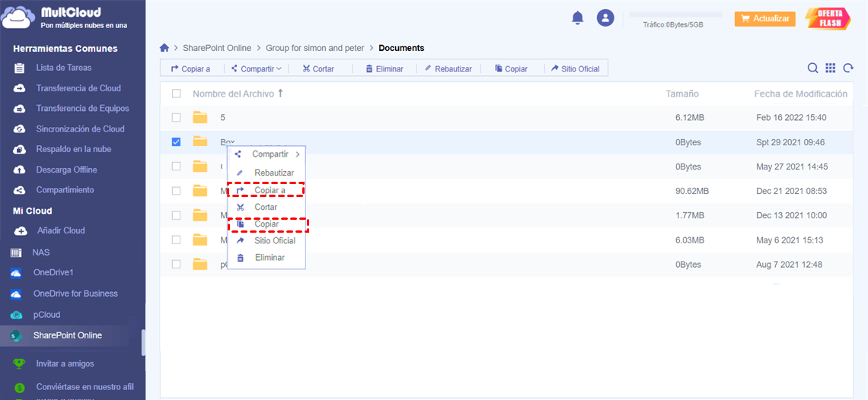Check the box for folder '5'
Viewport: 868px width, 400px height.
tap(176, 117)
